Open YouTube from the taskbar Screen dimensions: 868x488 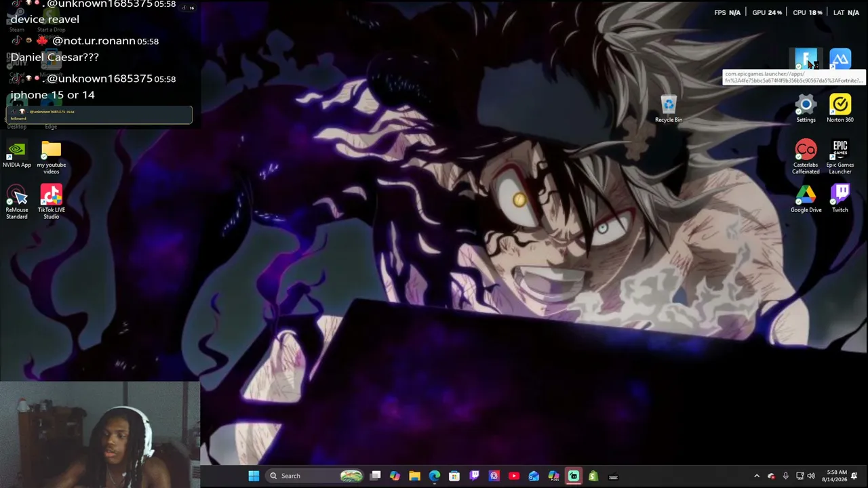[514, 476]
